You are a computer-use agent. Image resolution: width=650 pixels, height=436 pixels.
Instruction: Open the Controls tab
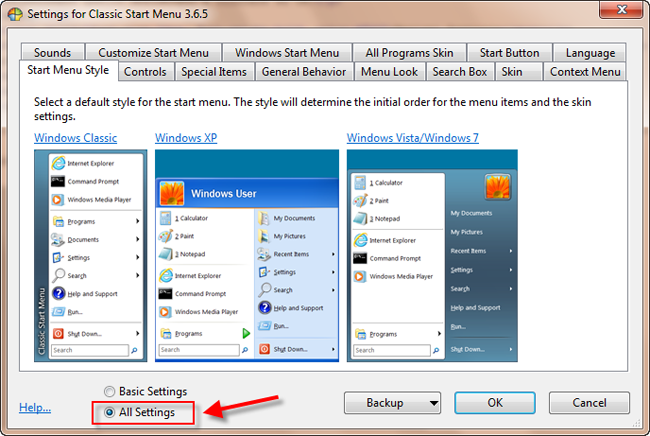pos(145,72)
